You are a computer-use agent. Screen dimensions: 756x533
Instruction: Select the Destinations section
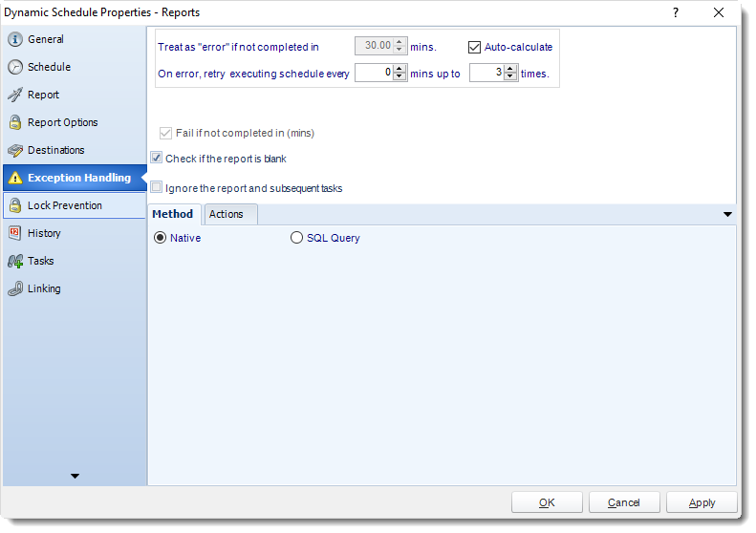tap(75, 150)
